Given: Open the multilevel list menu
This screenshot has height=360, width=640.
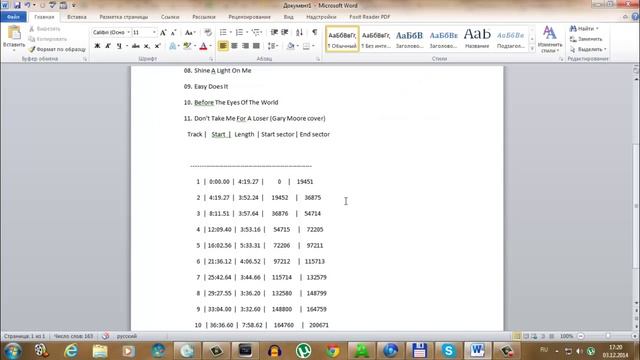Looking at the screenshot, I should tap(256, 32).
